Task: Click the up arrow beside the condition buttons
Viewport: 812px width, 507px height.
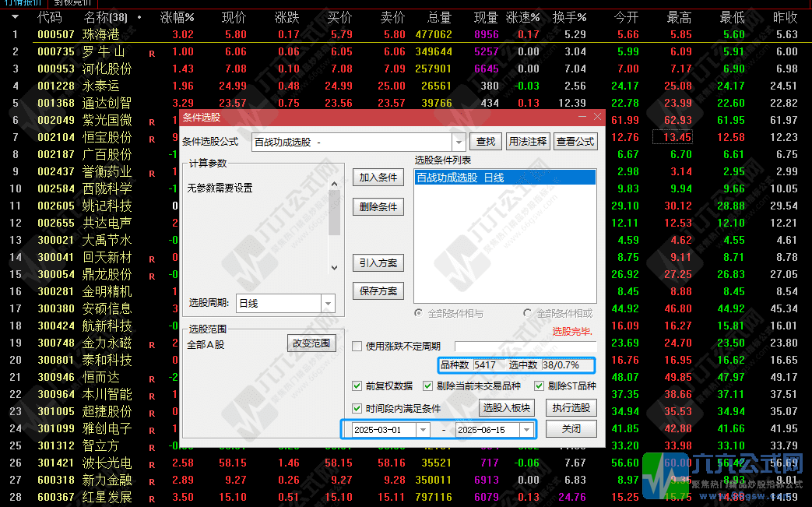Action: 335,185
